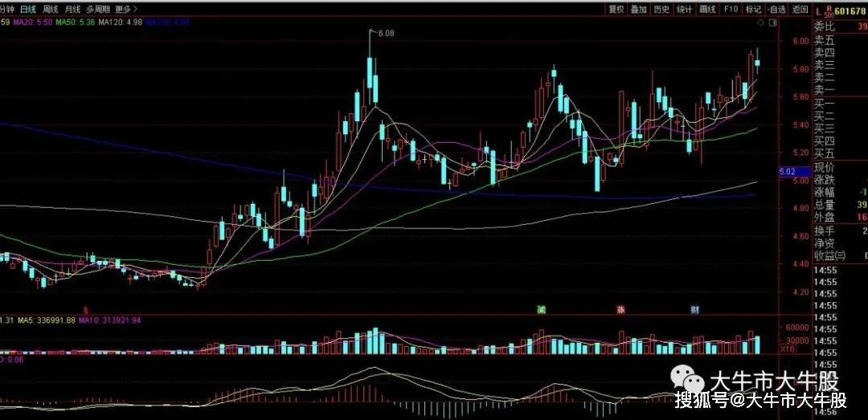Click the 6.08 high price label

386,33
